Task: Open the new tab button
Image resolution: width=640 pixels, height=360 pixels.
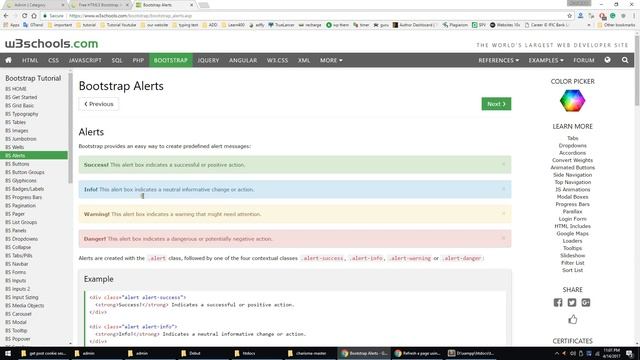Action: (x=204, y=5)
